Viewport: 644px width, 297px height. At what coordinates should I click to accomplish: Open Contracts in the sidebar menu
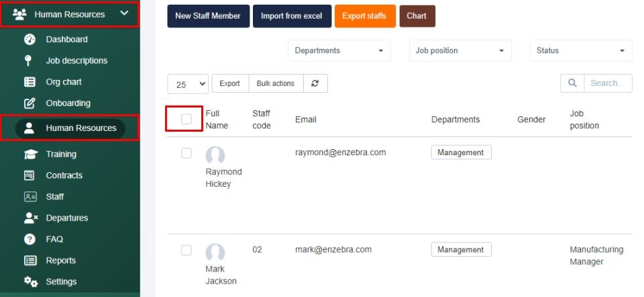[x=64, y=175]
